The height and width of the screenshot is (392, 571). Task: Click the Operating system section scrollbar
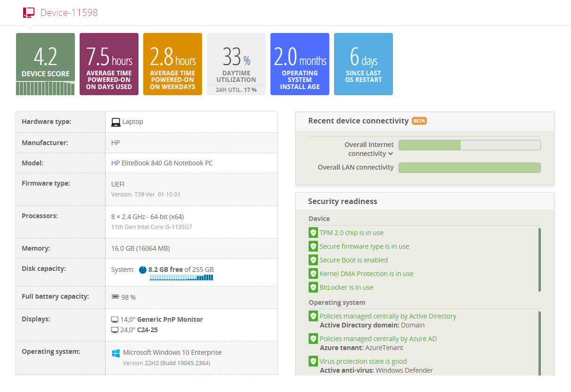[x=539, y=343]
